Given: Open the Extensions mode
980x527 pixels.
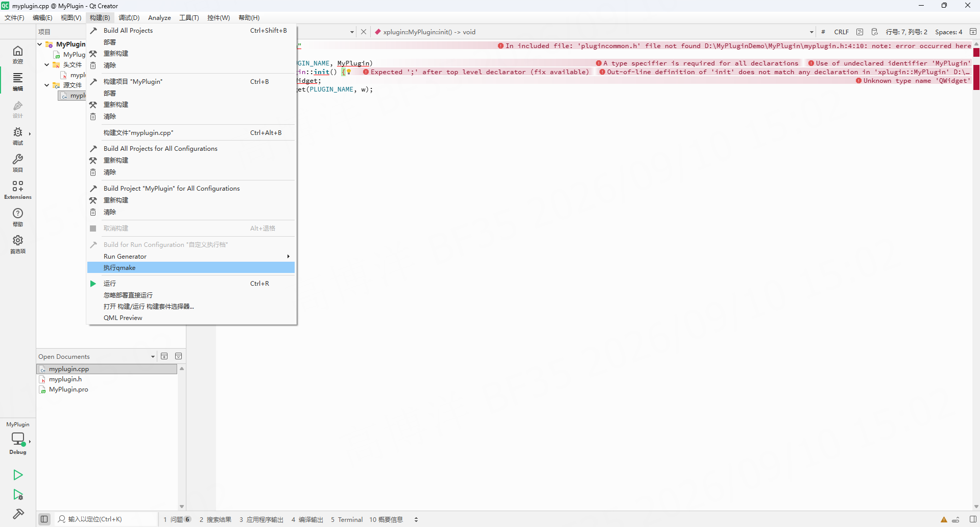Looking at the screenshot, I should click(x=18, y=190).
